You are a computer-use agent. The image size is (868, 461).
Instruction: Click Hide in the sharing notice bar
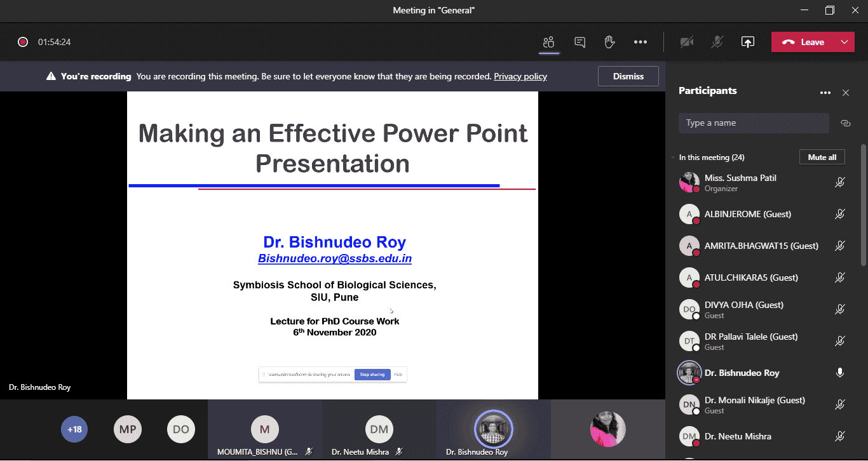(x=398, y=375)
